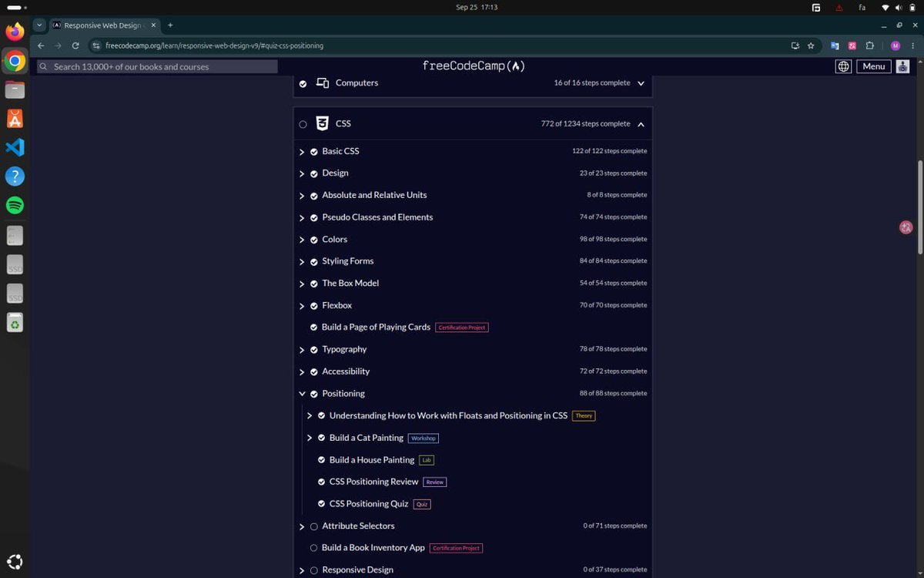Viewport: 924px width, 578px height.
Task: Open a new browser tab
Action: tap(170, 25)
